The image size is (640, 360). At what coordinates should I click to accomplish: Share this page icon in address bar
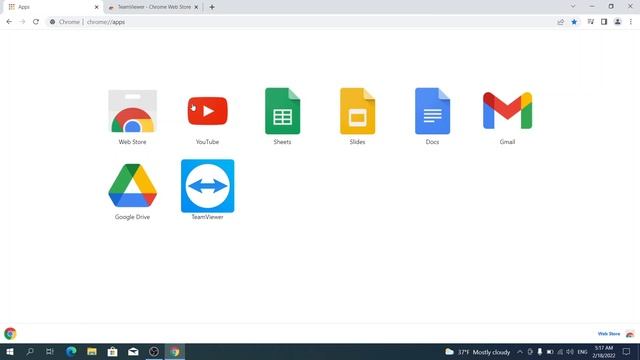click(x=560, y=22)
